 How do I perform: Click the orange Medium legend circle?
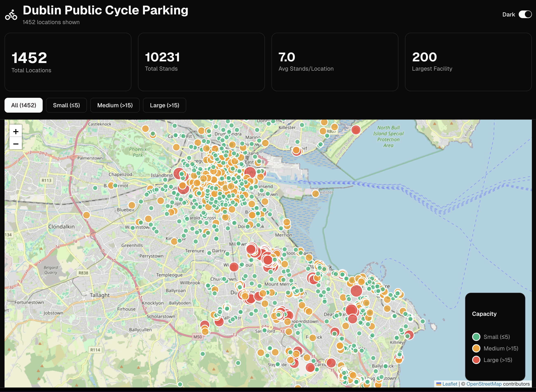(476, 348)
